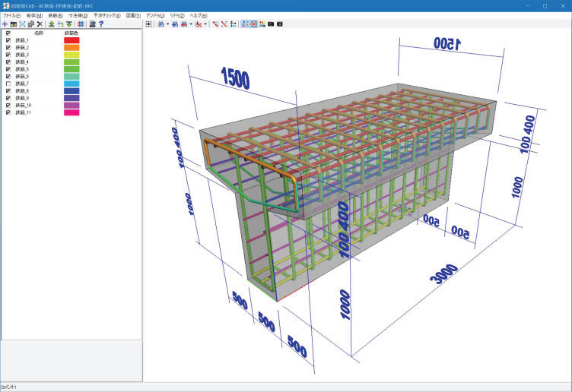This screenshot has height=392, width=572.
Task: Uncheck the 鉄筋_1 visibility checkbox
Action: [x=8, y=40]
